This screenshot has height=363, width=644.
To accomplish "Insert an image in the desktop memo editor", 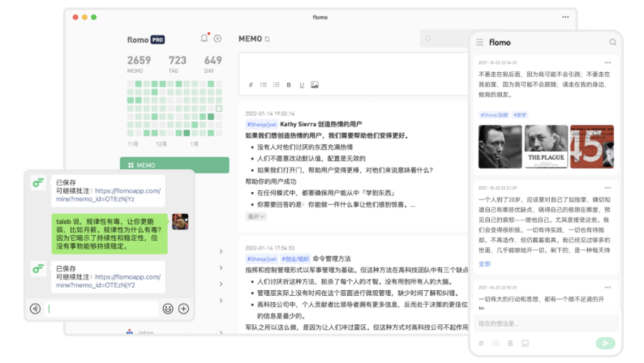I will pos(315,85).
